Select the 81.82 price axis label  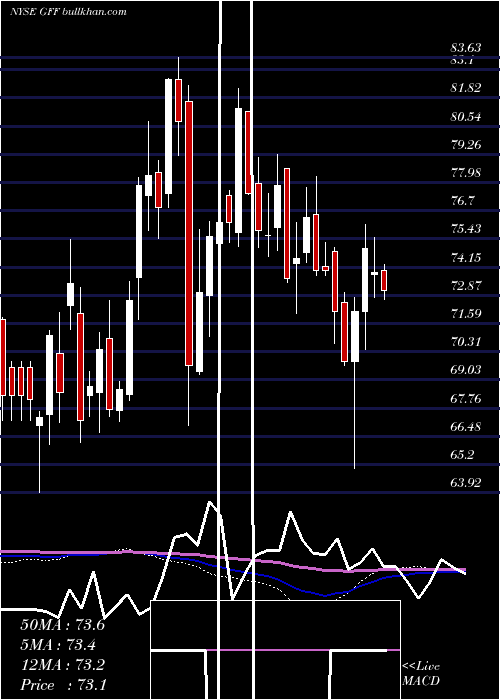click(x=466, y=88)
